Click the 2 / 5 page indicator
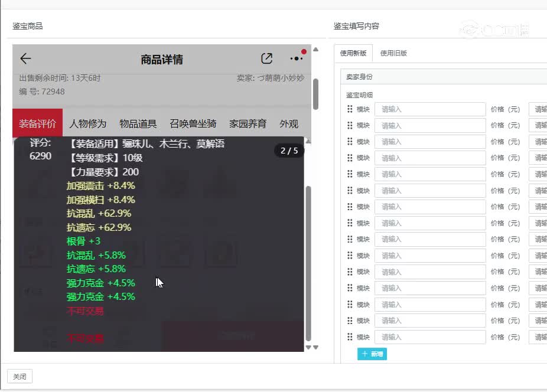The image size is (547, 392). (289, 151)
